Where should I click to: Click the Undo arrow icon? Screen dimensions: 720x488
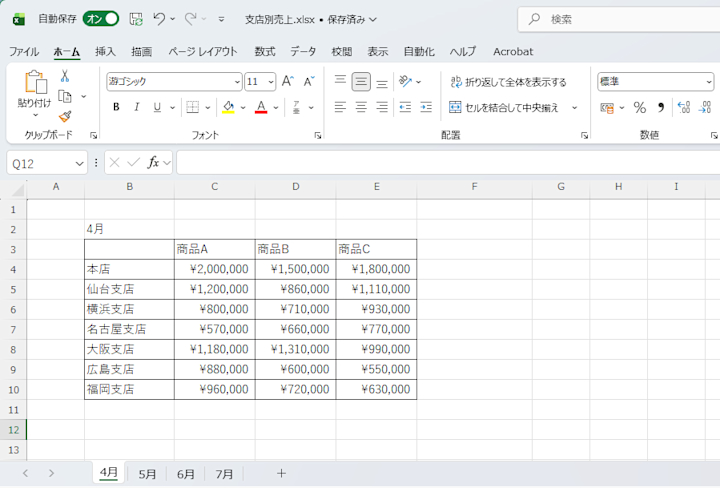click(x=159, y=19)
